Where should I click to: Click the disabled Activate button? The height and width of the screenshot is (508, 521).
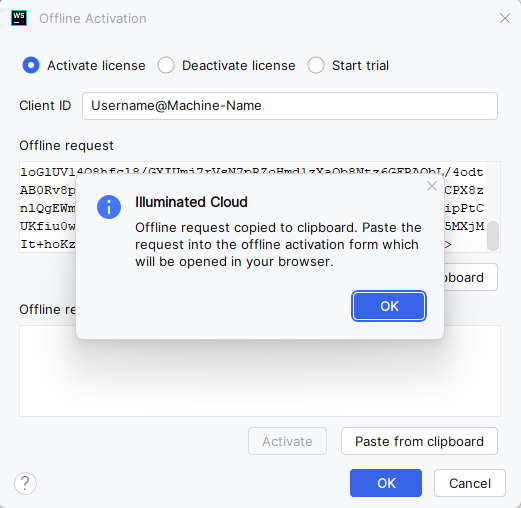pyautogui.click(x=287, y=441)
